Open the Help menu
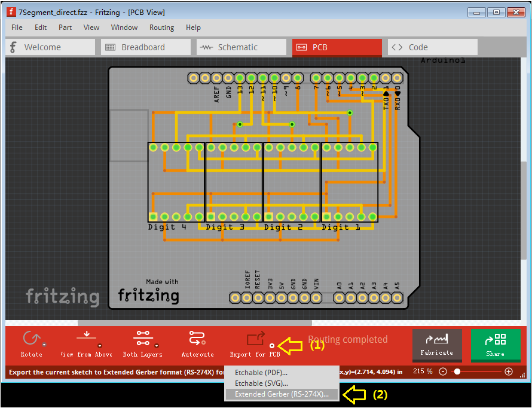 pos(193,28)
